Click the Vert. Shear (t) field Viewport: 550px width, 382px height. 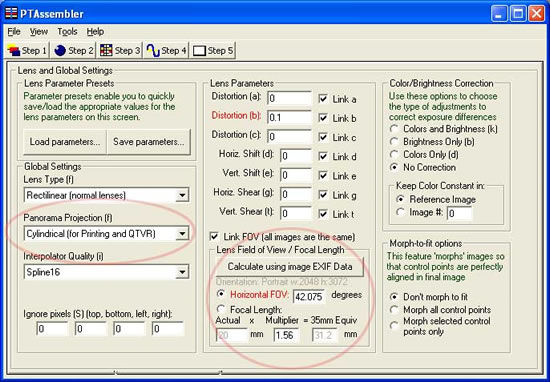296,214
